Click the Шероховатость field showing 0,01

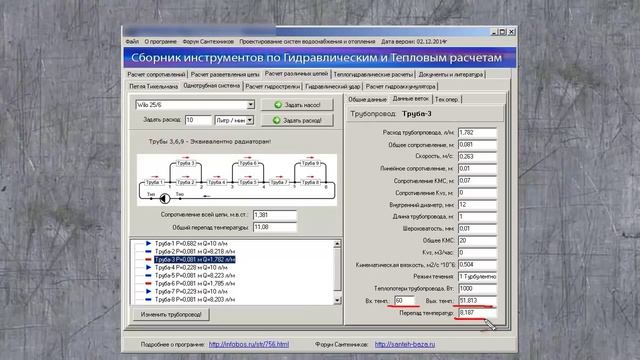[477, 229]
